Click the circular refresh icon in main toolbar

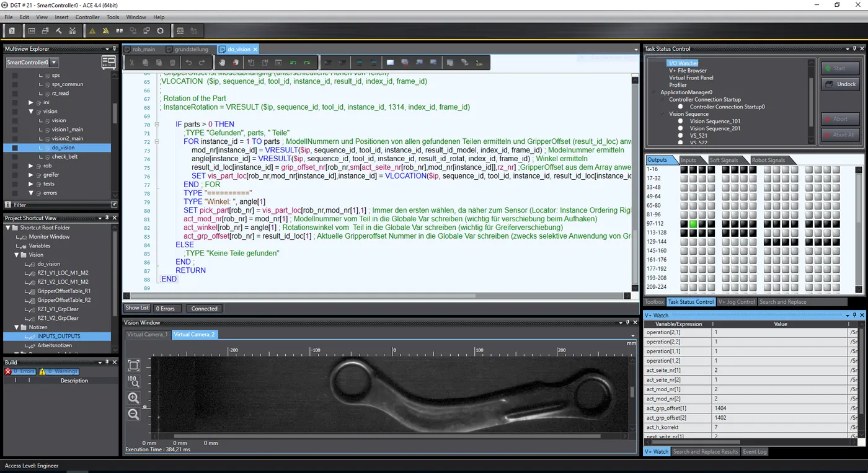(161, 30)
